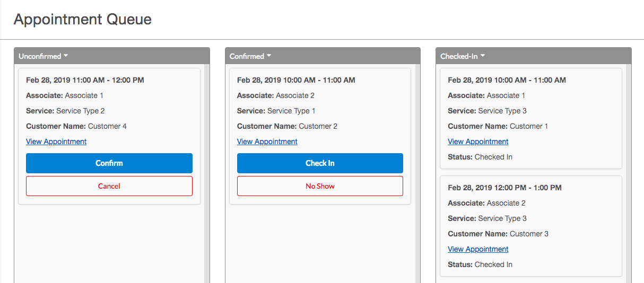Image resolution: width=644 pixels, height=283 pixels.
Task: Cancel the Customer 4 appointment
Action: pos(109,186)
